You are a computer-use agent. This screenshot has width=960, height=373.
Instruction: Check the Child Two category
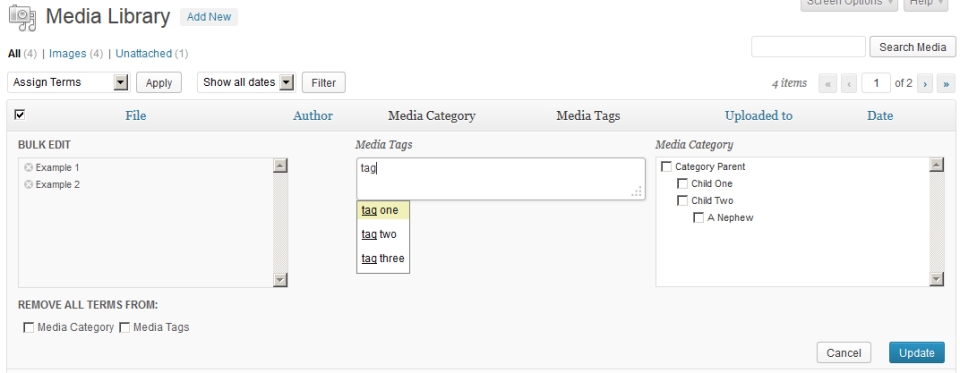682,201
